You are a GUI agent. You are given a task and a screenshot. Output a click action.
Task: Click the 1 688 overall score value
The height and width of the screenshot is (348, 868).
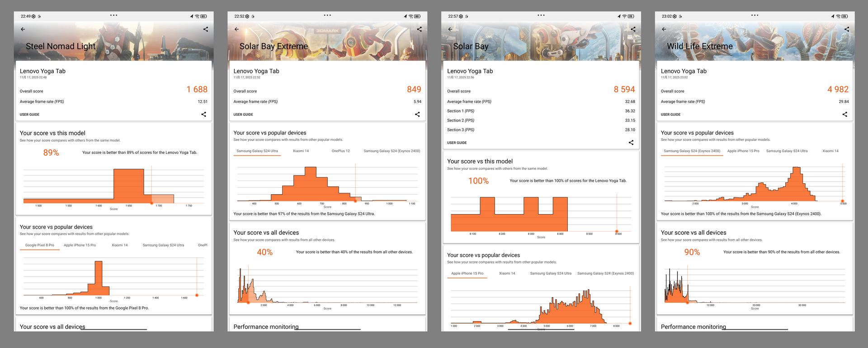(197, 90)
